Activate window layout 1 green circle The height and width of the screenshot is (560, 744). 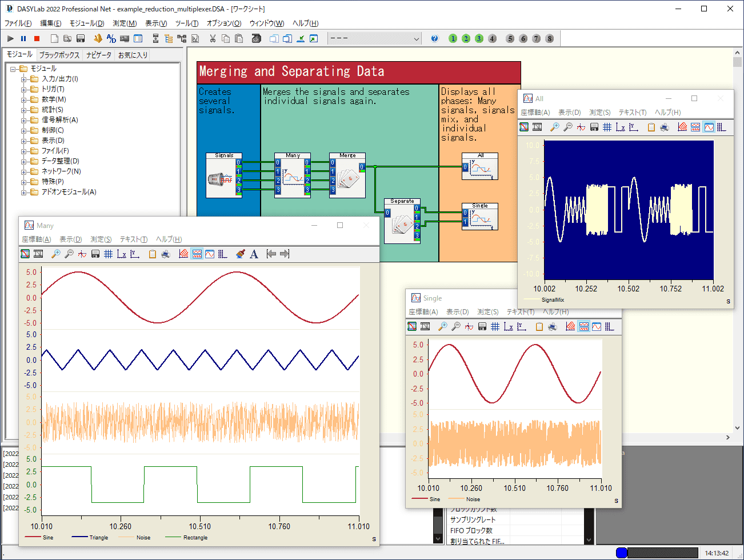(x=453, y=38)
